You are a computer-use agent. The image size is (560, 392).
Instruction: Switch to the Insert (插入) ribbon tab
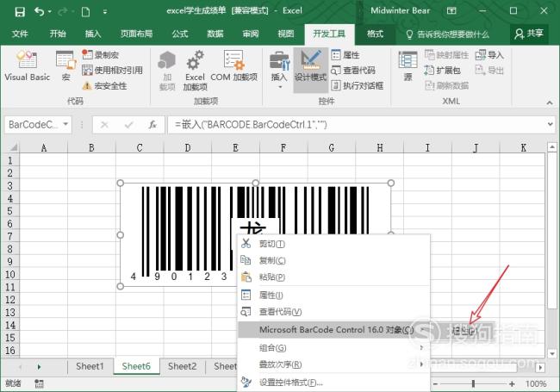[x=93, y=34]
